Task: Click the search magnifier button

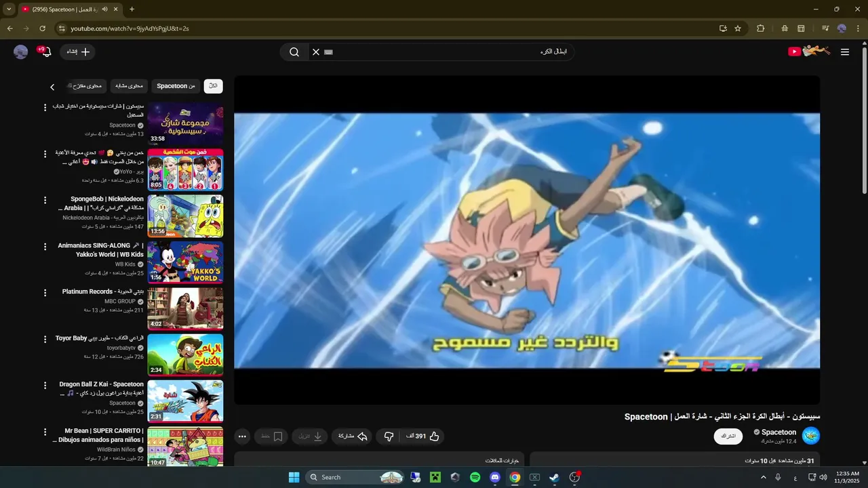Action: click(294, 52)
